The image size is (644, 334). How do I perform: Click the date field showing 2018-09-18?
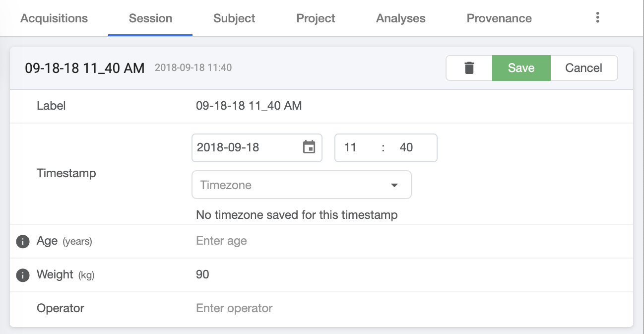pyautogui.click(x=243, y=147)
